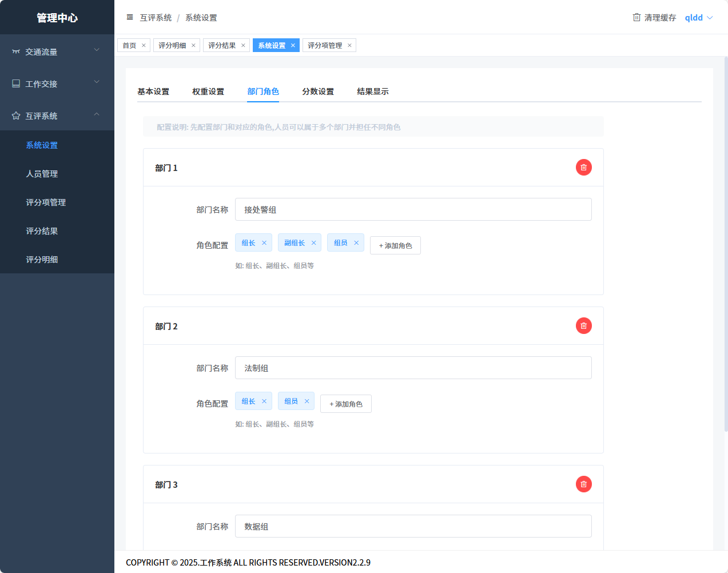Click 添加角色 button in 部门 2
Viewport: 728px width, 573px height.
point(345,404)
